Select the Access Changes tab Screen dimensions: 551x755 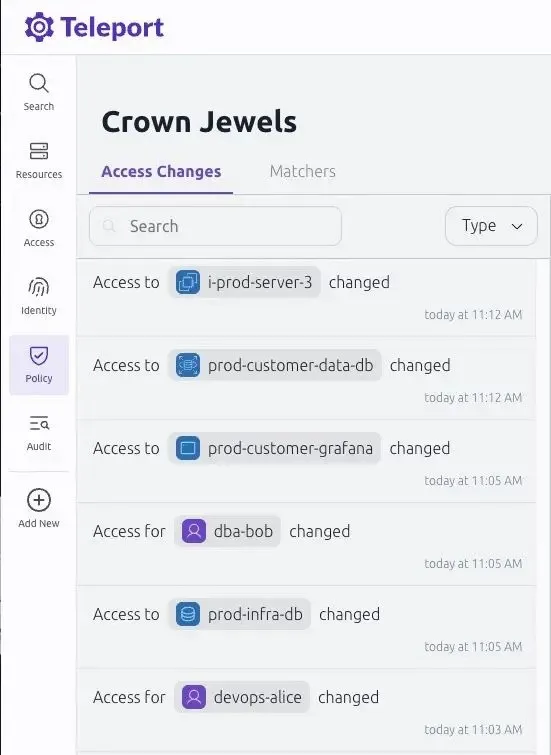click(161, 171)
